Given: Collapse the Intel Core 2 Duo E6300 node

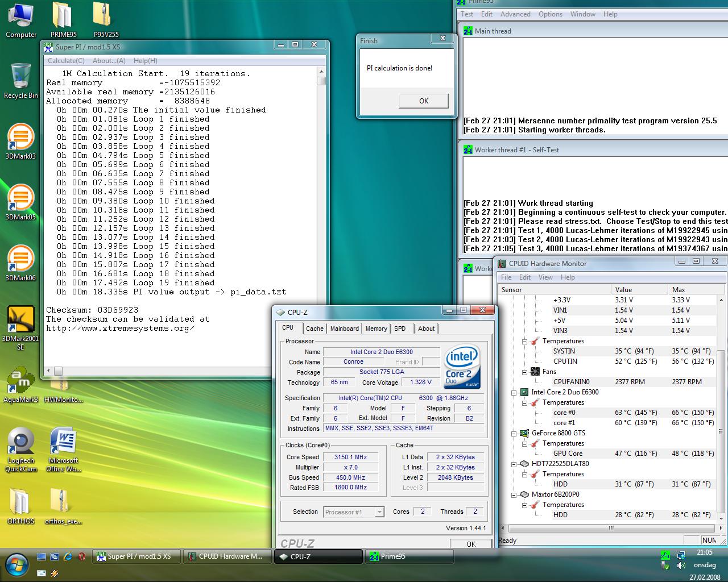Looking at the screenshot, I should [514, 392].
